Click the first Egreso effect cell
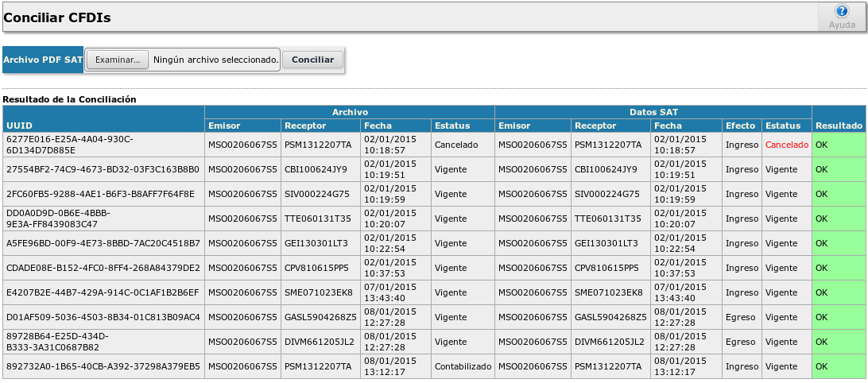This screenshot has width=868, height=383. click(x=742, y=317)
